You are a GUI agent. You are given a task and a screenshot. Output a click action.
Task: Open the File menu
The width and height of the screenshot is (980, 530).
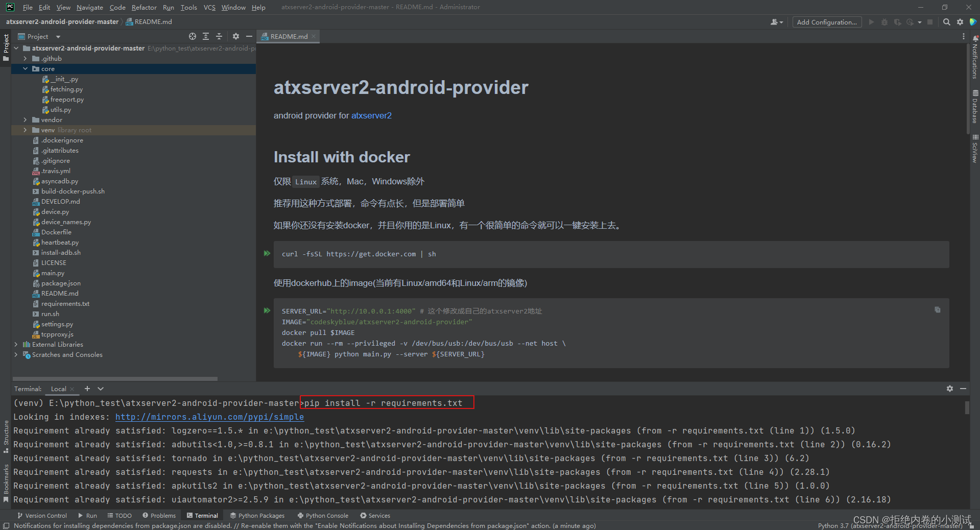pyautogui.click(x=28, y=7)
